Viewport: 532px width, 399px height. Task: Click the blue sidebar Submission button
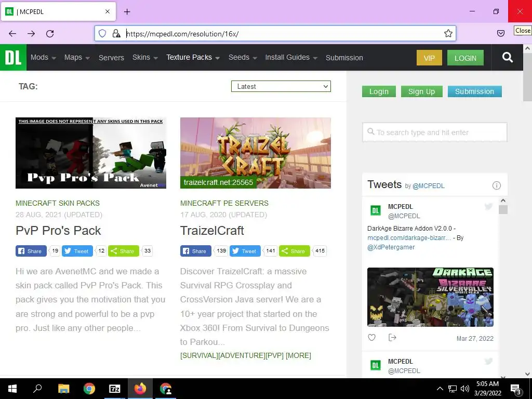pyautogui.click(x=475, y=91)
